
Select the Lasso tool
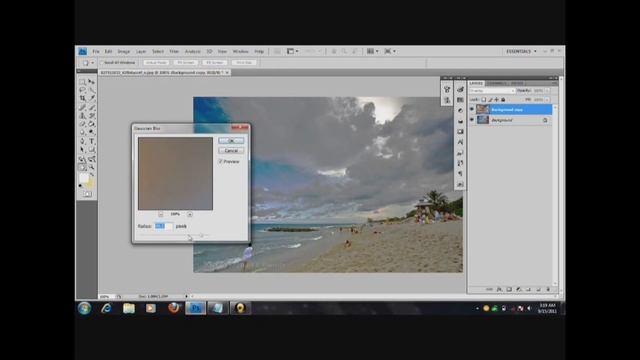(x=82, y=90)
